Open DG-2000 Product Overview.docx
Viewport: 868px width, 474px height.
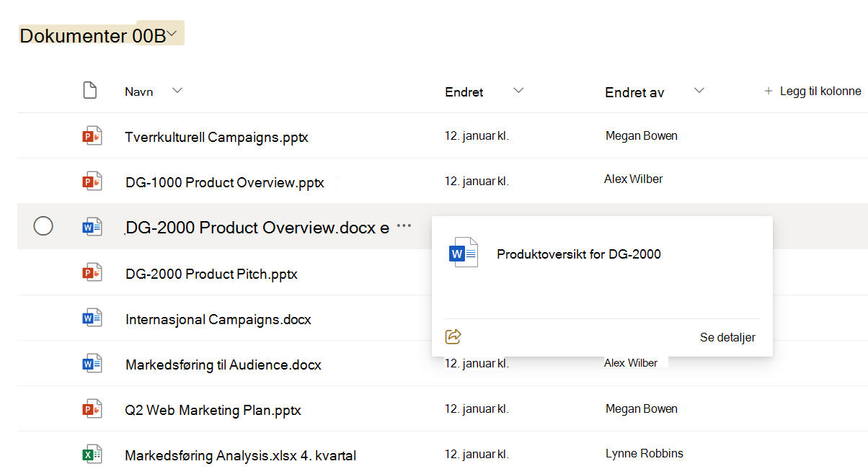(257, 228)
